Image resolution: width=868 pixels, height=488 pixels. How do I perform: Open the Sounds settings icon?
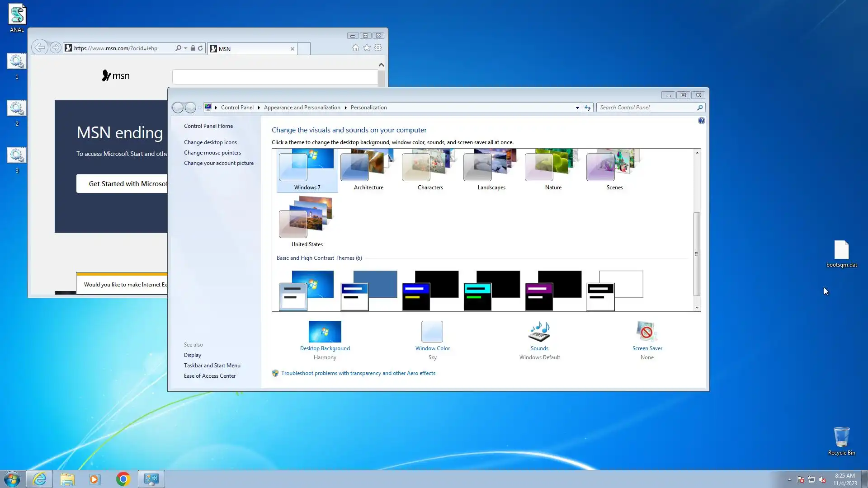click(539, 332)
